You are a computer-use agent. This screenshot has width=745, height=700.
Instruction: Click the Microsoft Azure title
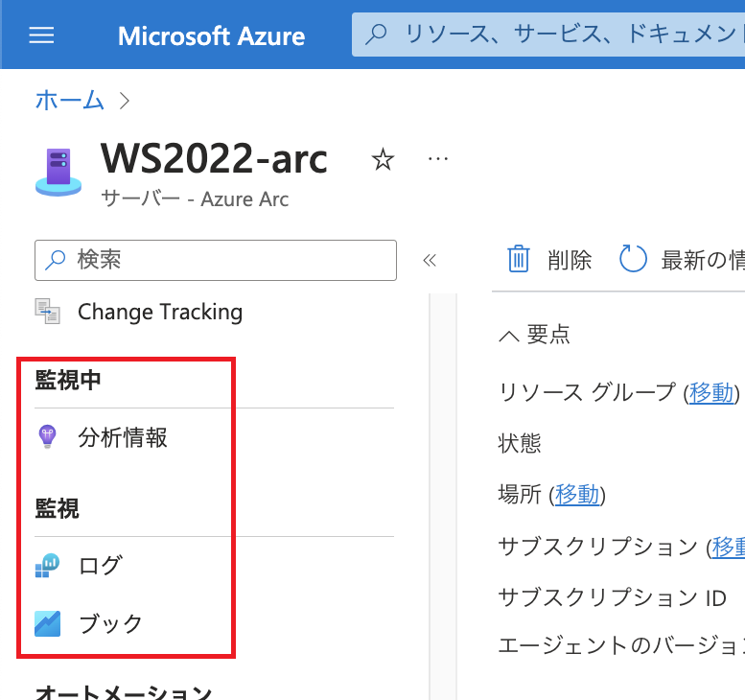(211, 36)
